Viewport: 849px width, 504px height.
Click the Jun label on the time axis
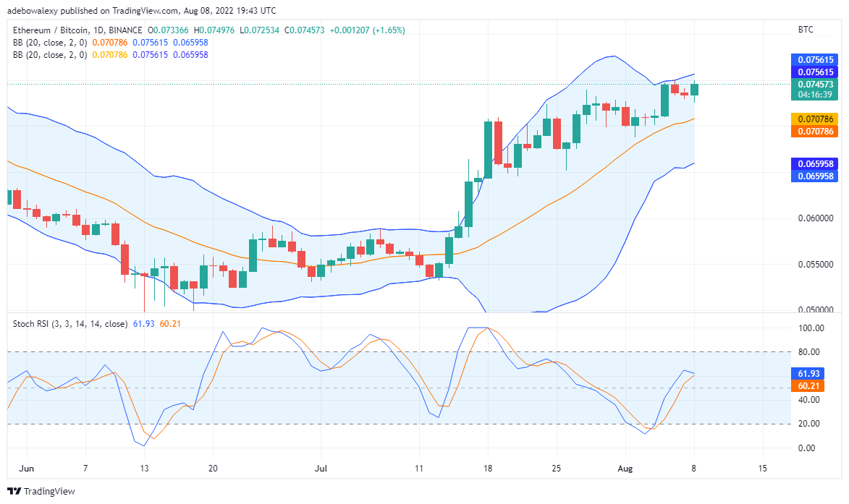tap(26, 469)
